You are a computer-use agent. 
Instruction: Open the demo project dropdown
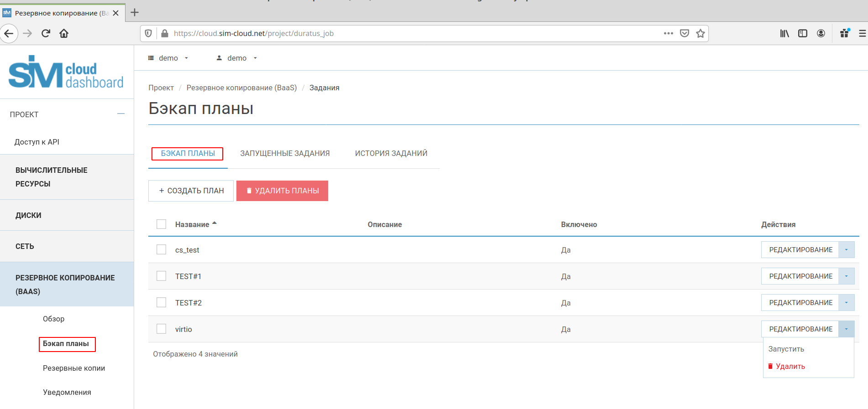click(x=168, y=58)
